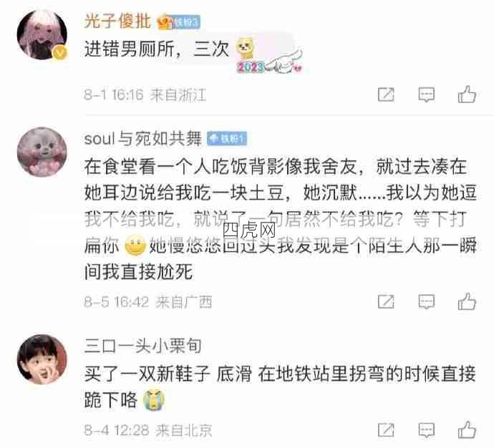Like the soul与宛如共舞 comment
The image size is (494, 448).
coord(467,301)
